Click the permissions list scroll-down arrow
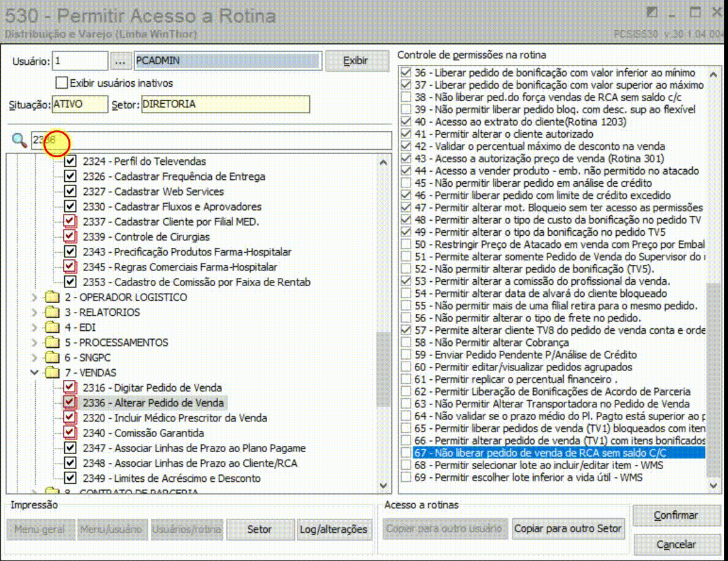This screenshot has height=561, width=728. coord(714,486)
